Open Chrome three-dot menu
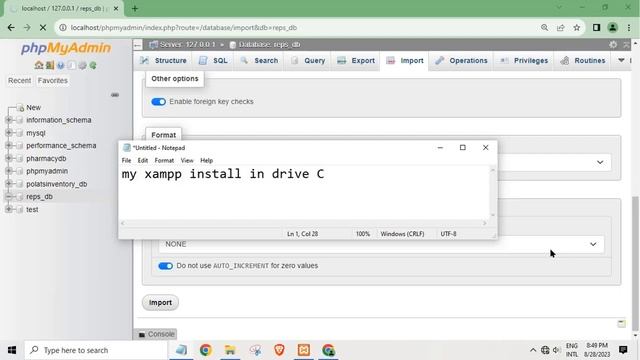Image resolution: width=640 pixels, height=360 pixels. click(629, 28)
